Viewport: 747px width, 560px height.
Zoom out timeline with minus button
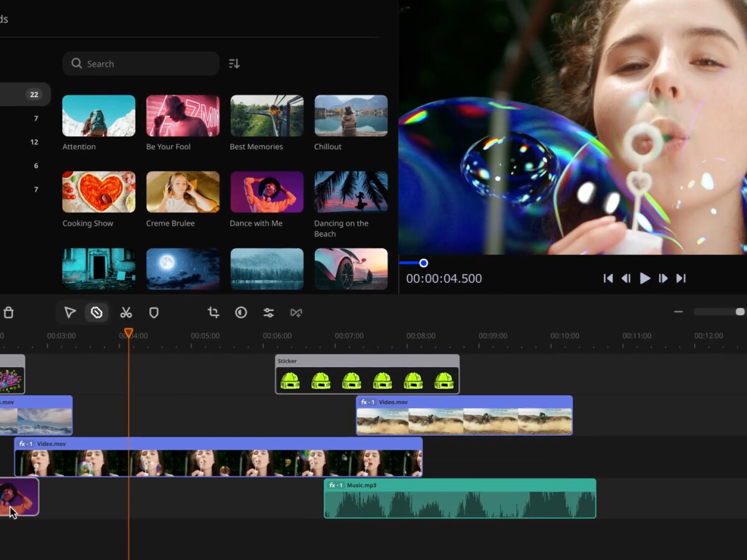pyautogui.click(x=679, y=312)
